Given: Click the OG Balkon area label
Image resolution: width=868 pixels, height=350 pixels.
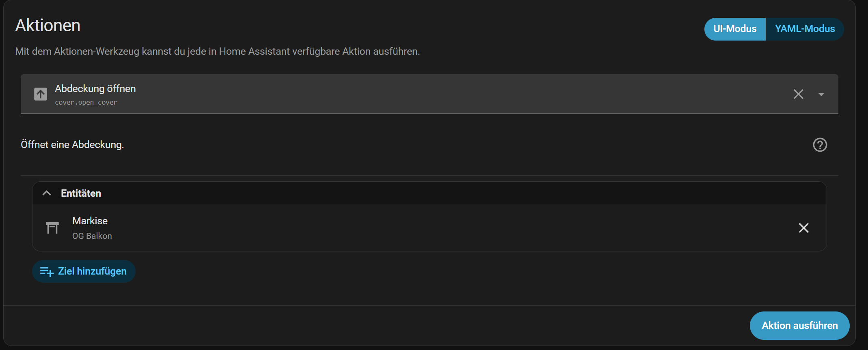Looking at the screenshot, I should pos(92,236).
